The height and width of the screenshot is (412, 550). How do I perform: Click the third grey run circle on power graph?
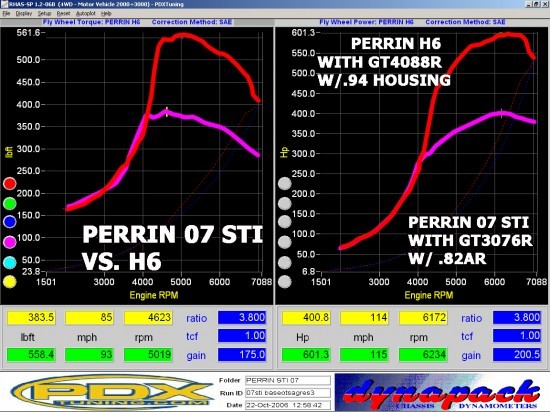tap(284, 222)
